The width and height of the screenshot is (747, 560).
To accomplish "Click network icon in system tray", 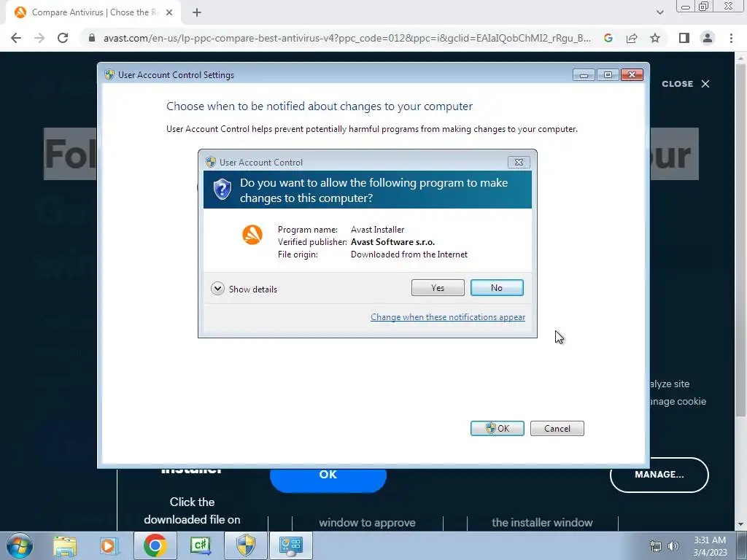I will 656,547.
